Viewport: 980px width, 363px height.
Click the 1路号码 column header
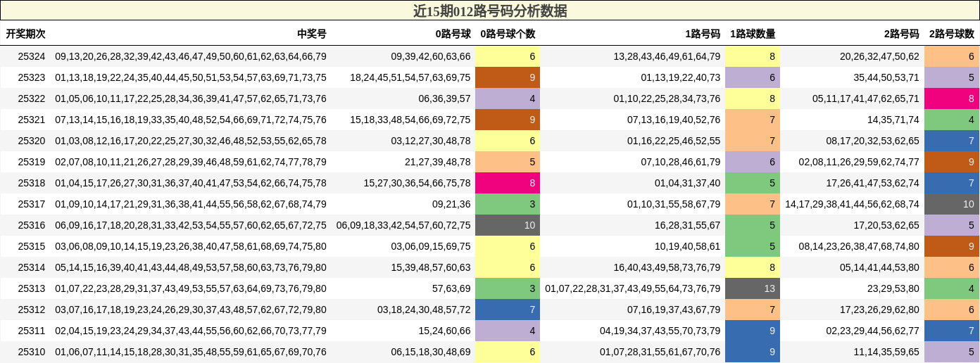point(703,34)
